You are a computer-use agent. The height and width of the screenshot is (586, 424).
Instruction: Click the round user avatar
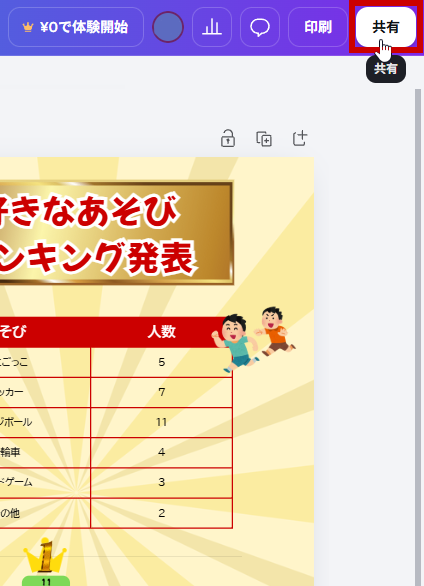click(x=168, y=27)
